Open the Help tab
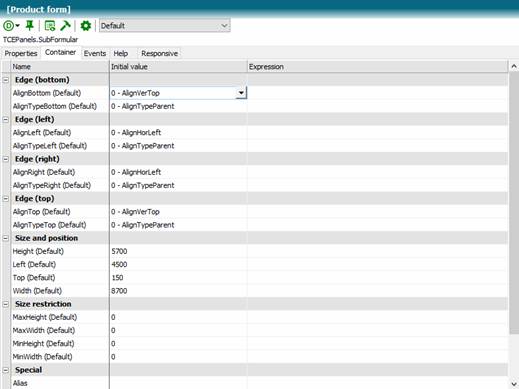This screenshot has width=519, height=389. [x=121, y=53]
